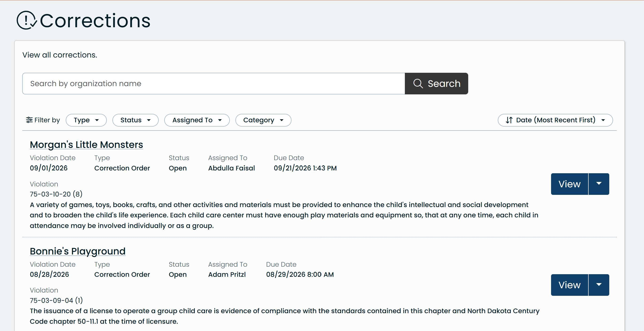Screen dimensions: 644x331
Task: Open Morgan's Little Monsters organization link
Action: (x=86, y=145)
